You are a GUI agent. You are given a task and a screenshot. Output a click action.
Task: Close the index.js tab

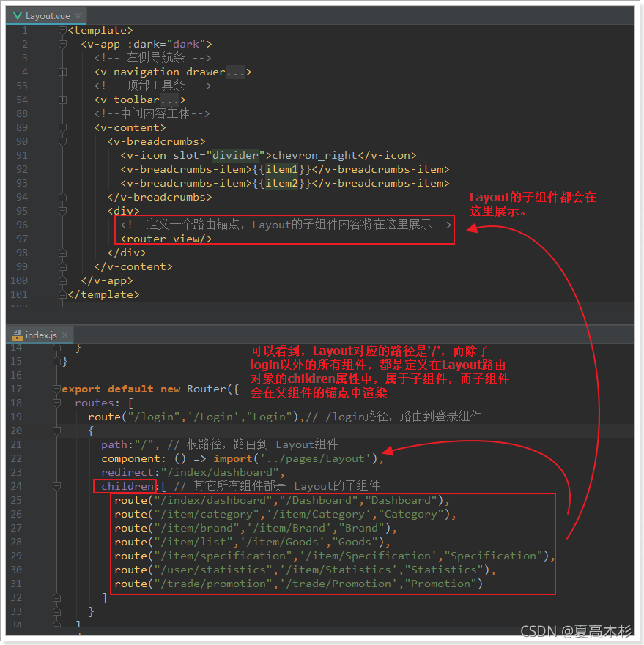pos(64,335)
